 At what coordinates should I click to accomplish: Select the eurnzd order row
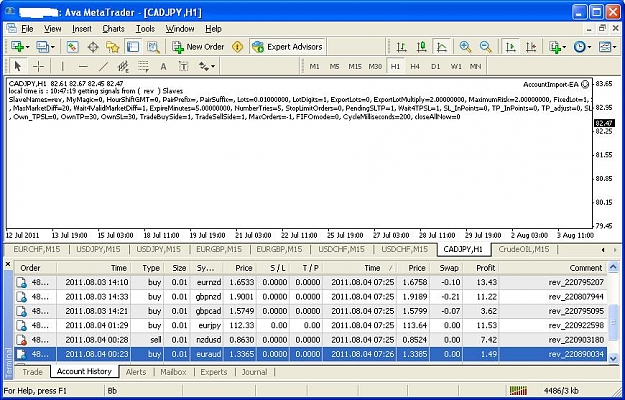[x=311, y=282]
